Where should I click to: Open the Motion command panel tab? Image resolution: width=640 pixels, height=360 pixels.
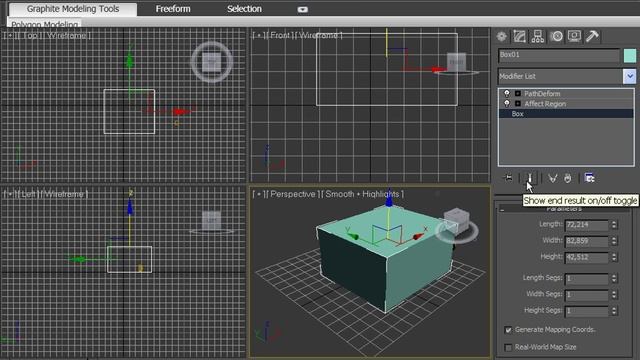[x=556, y=37]
